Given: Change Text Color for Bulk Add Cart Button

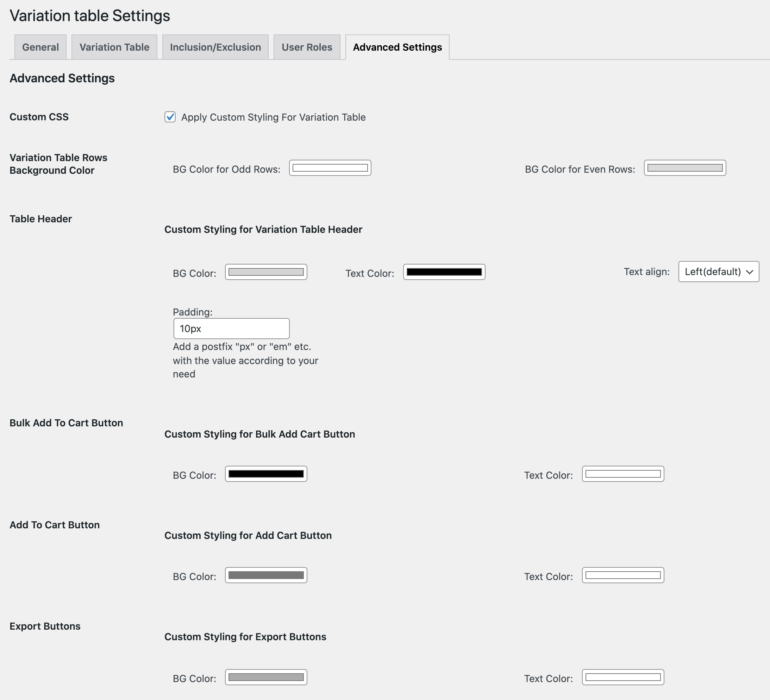Looking at the screenshot, I should [622, 474].
